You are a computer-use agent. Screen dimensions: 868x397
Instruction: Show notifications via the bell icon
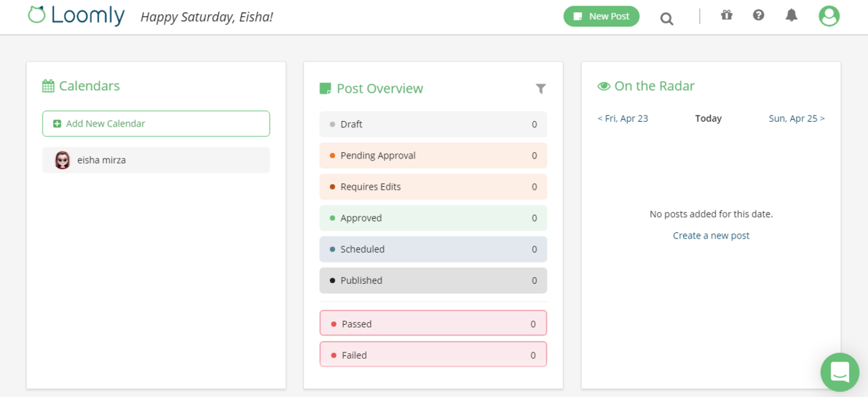(792, 15)
